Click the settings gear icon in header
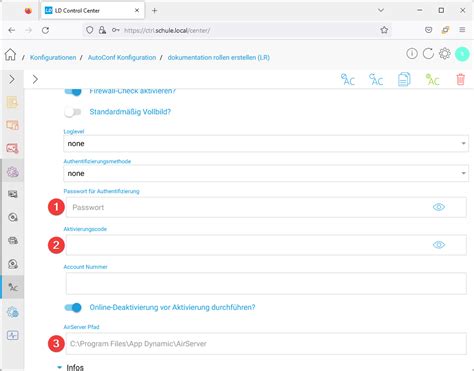474x371 pixels. (445, 53)
